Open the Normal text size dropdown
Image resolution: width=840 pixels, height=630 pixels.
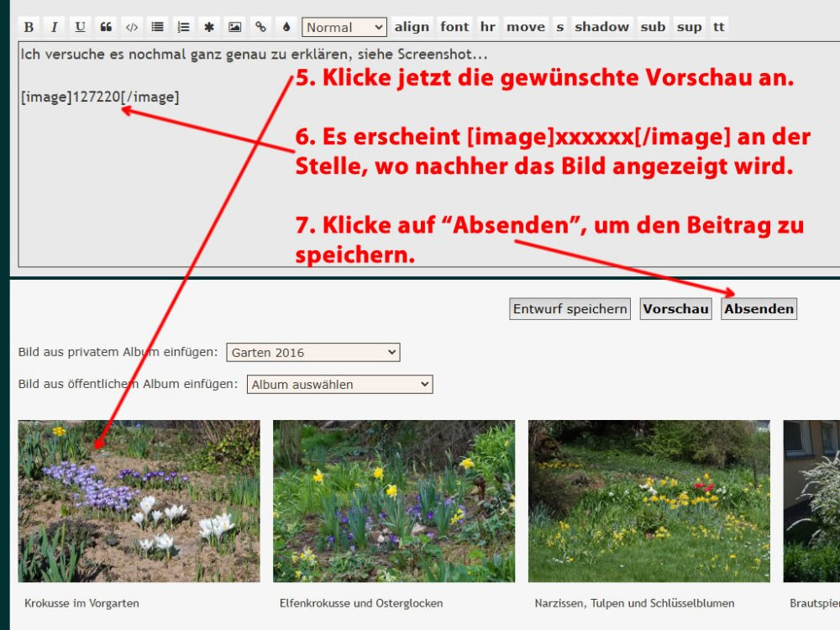pyautogui.click(x=344, y=27)
